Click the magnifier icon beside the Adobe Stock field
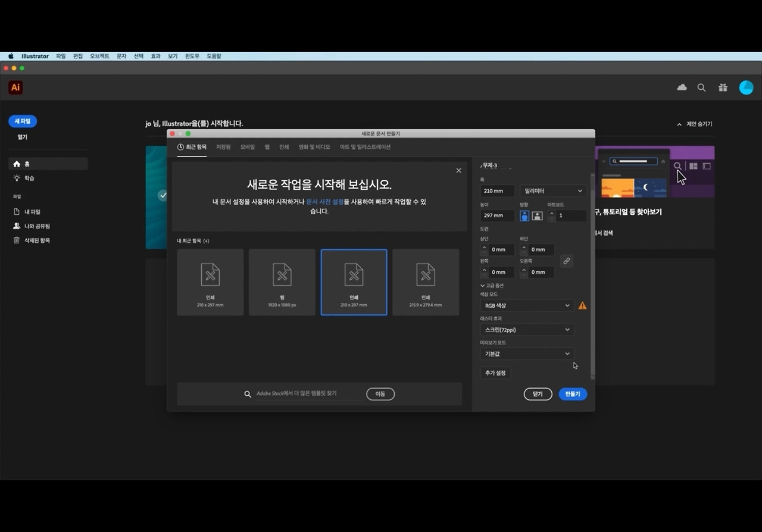This screenshot has height=532, width=762. 248,394
